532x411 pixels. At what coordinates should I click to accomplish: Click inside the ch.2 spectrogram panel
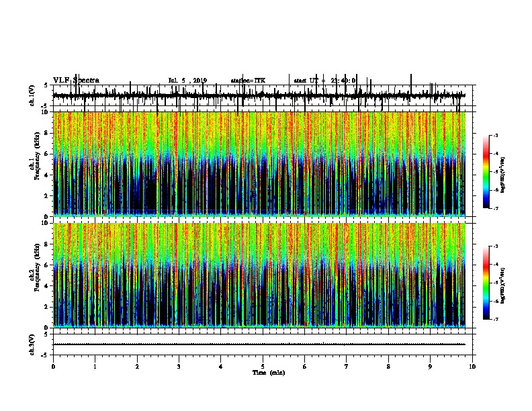click(259, 275)
